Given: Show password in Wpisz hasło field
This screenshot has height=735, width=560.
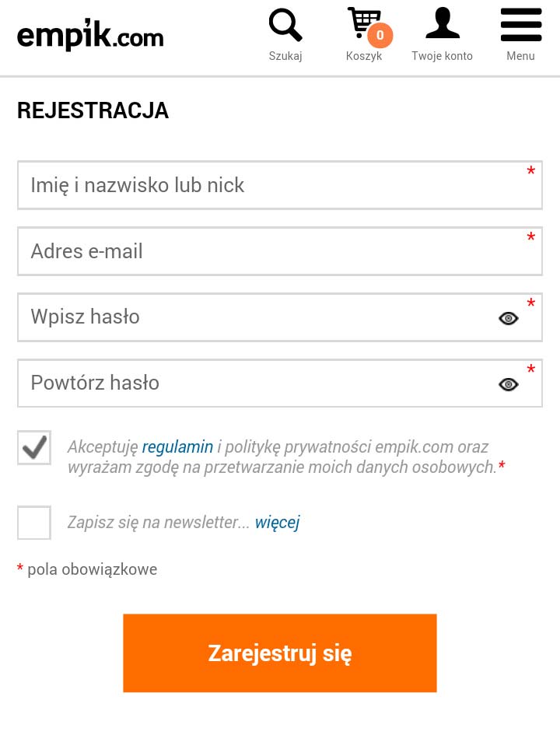Looking at the screenshot, I should [509, 318].
